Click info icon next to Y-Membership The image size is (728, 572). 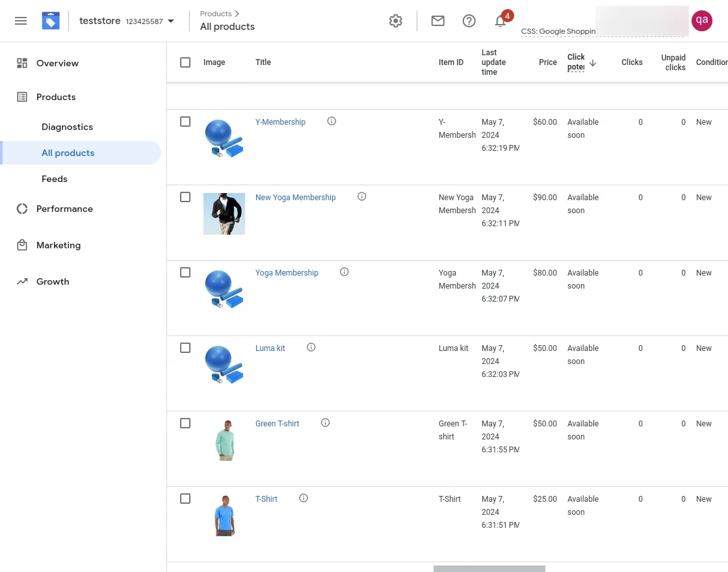click(331, 121)
